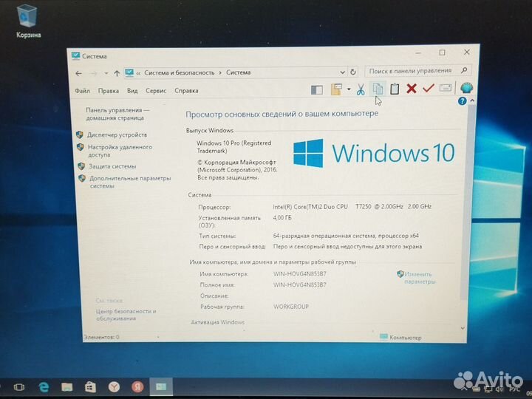Click the Cut scissors icon
532x399 pixels.
[x=361, y=89]
